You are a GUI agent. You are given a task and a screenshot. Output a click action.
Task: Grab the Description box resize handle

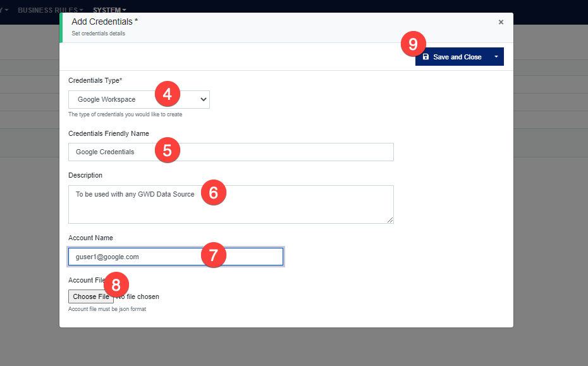point(390,220)
